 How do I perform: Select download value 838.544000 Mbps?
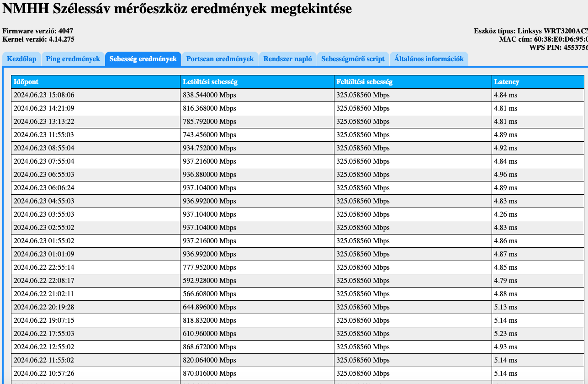(x=209, y=95)
